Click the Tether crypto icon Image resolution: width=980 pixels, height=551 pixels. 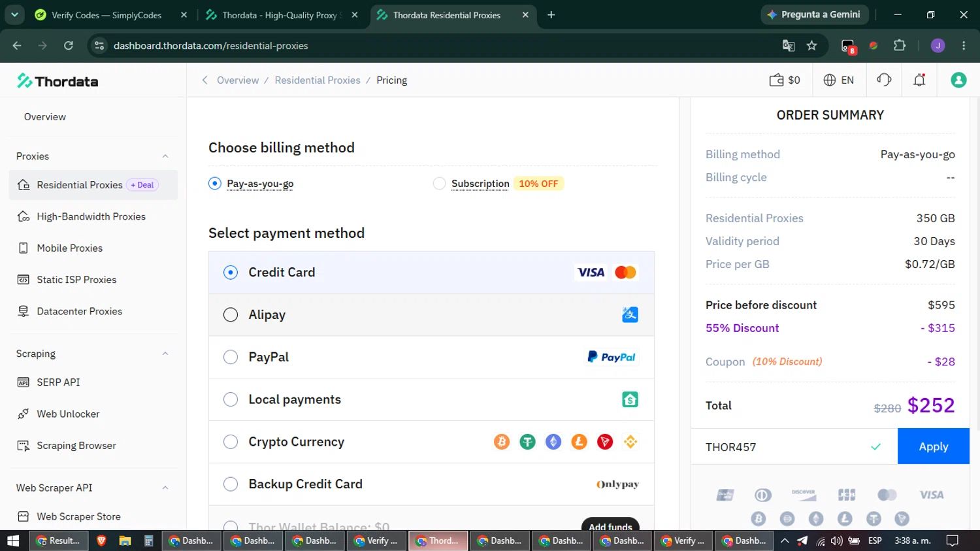[527, 442]
